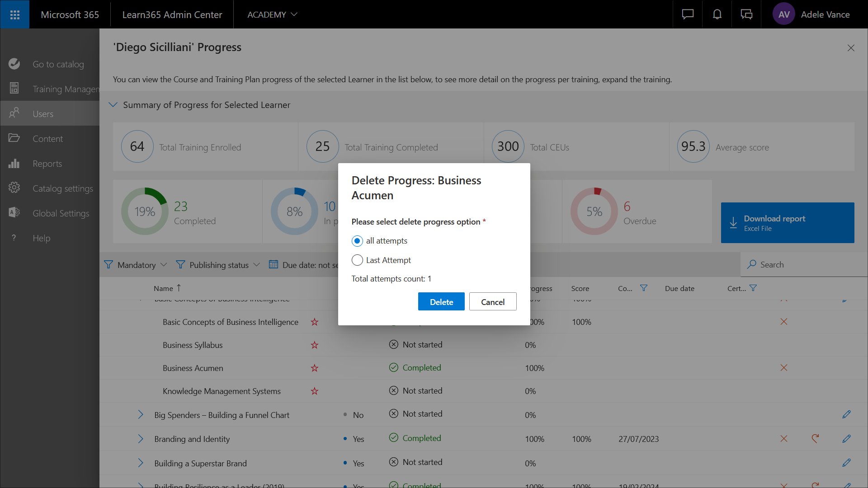Expand the Building a Superstar Brand row
This screenshot has width=868, height=488.
[141, 463]
